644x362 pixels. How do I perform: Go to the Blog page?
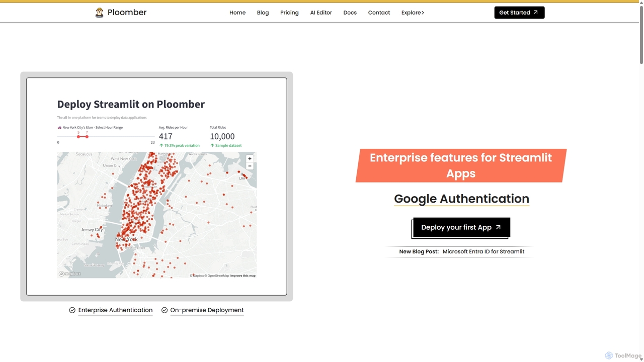coord(263,13)
